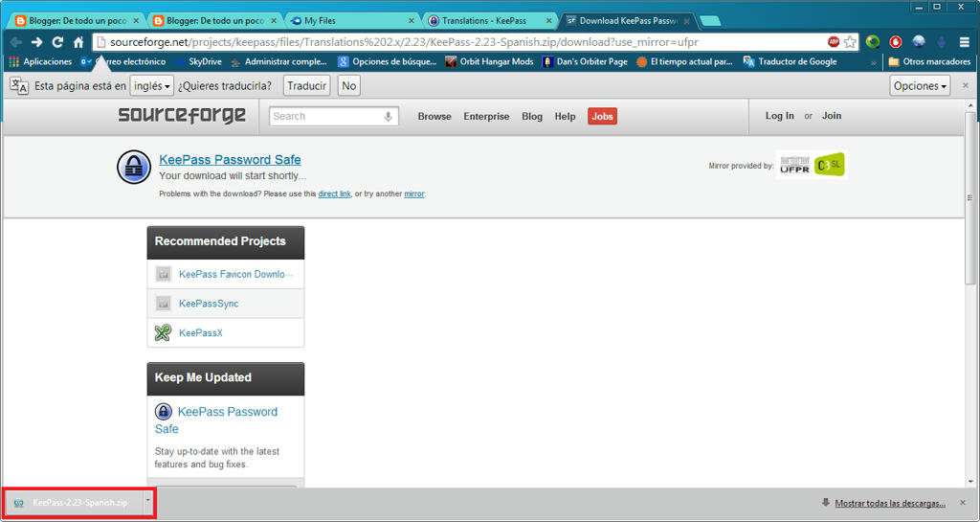Screen dimensions: 980x522
Task: Open the Browse menu item
Action: point(434,116)
